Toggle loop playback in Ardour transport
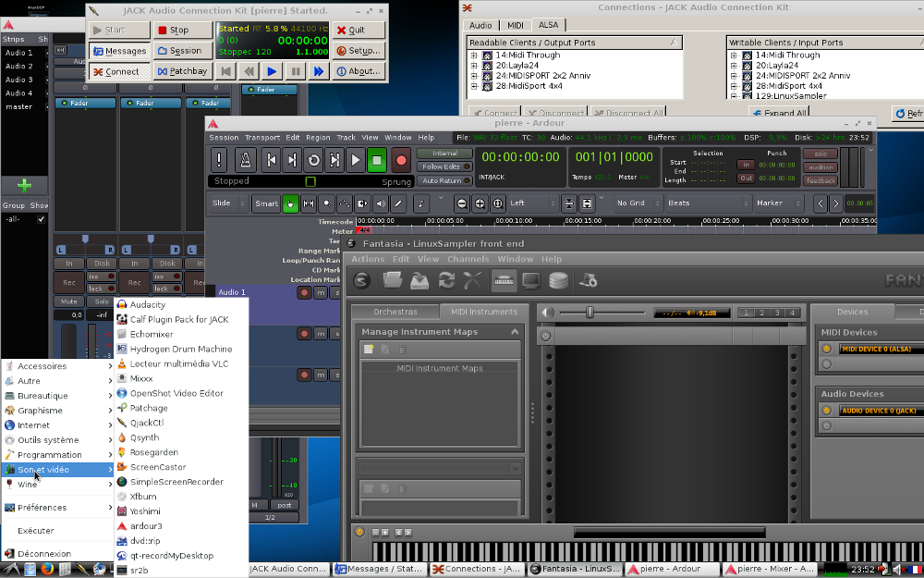Viewport: 924px width, 578px height. coord(313,160)
